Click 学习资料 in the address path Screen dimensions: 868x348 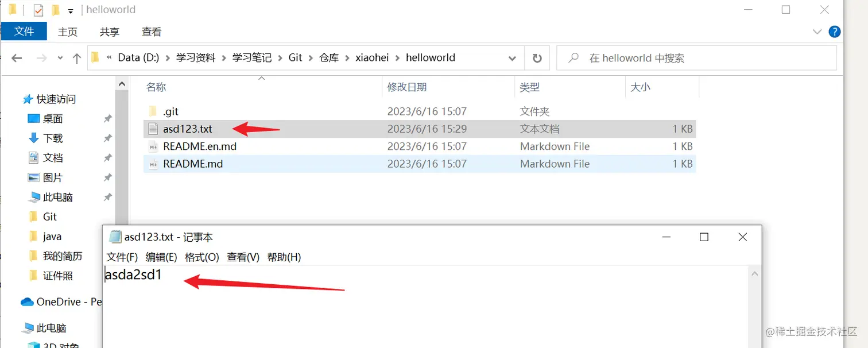coord(196,57)
